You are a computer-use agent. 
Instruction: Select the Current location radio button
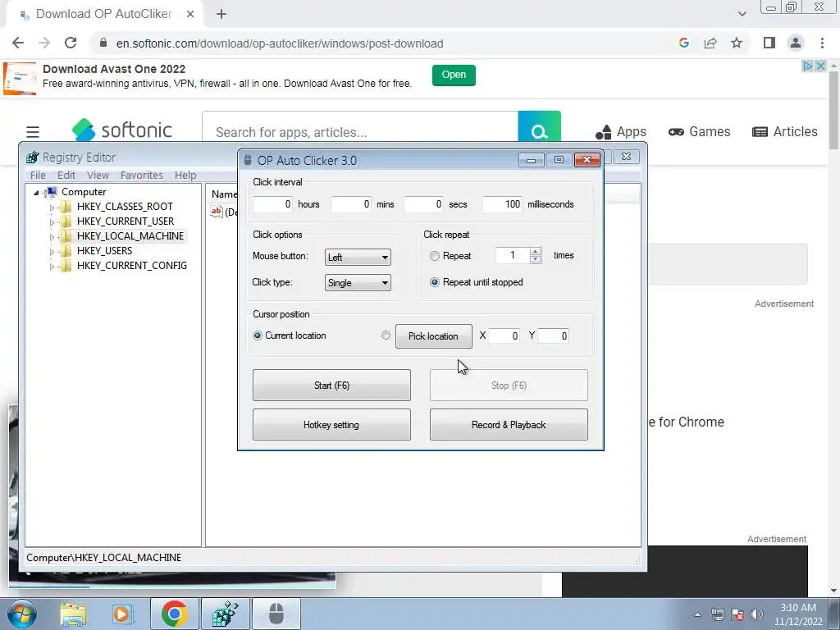point(258,336)
